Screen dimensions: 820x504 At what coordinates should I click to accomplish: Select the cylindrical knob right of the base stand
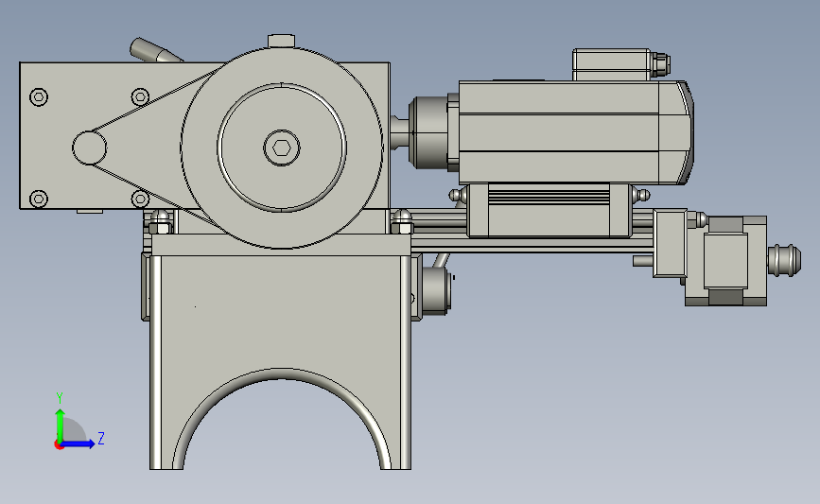(437, 291)
